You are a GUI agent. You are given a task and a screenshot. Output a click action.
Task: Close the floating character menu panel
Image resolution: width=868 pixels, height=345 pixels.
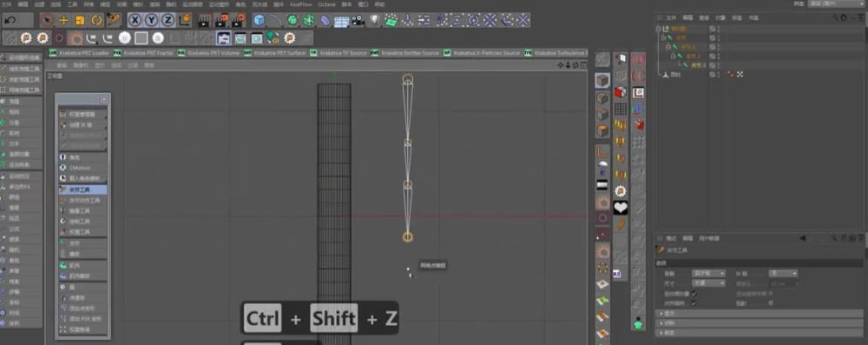click(x=103, y=99)
